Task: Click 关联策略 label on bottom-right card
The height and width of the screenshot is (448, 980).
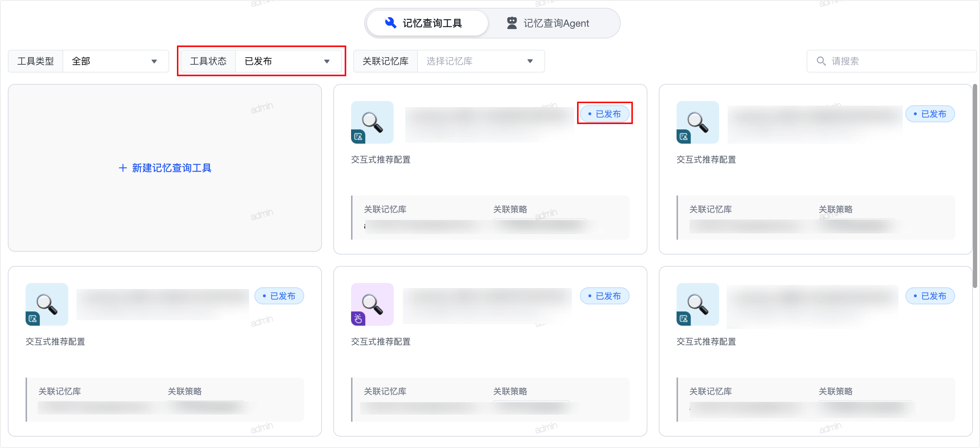Action: click(x=835, y=391)
